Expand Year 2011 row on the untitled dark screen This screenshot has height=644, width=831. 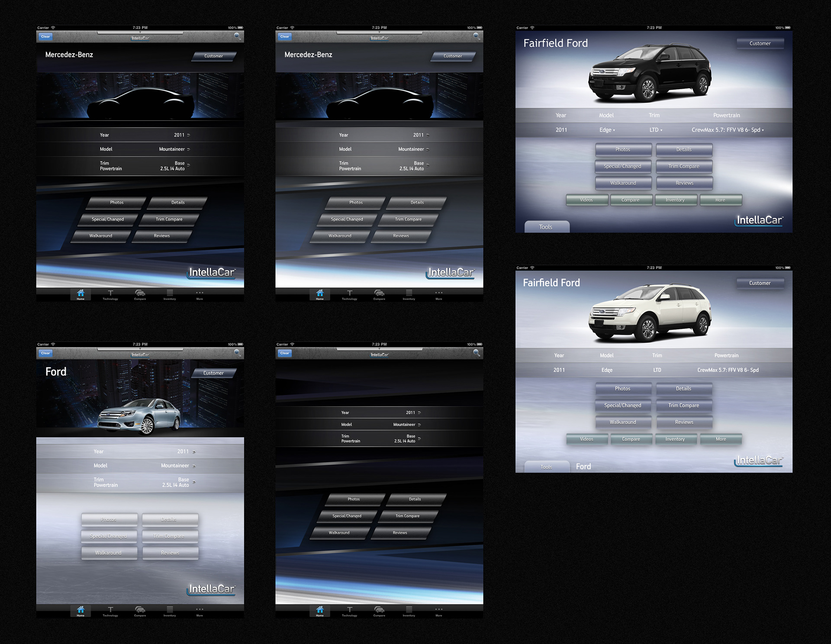380,412
